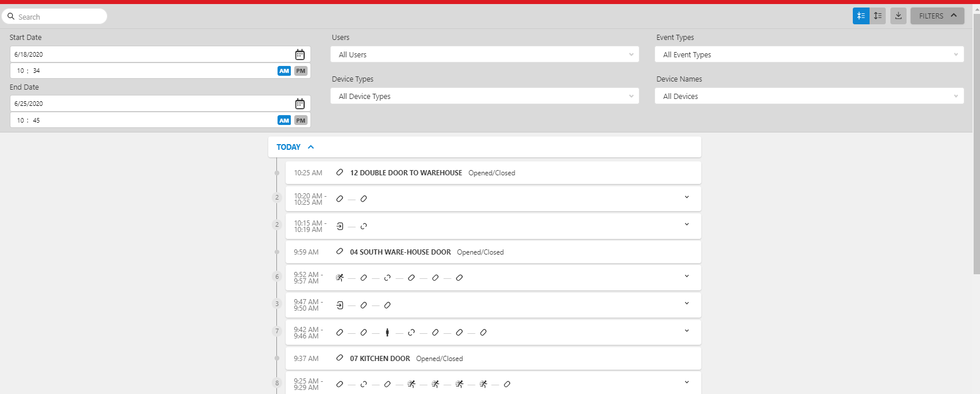The height and width of the screenshot is (394, 980).
Task: Click last sensor icon in 9:52 AM group
Action: point(459,278)
